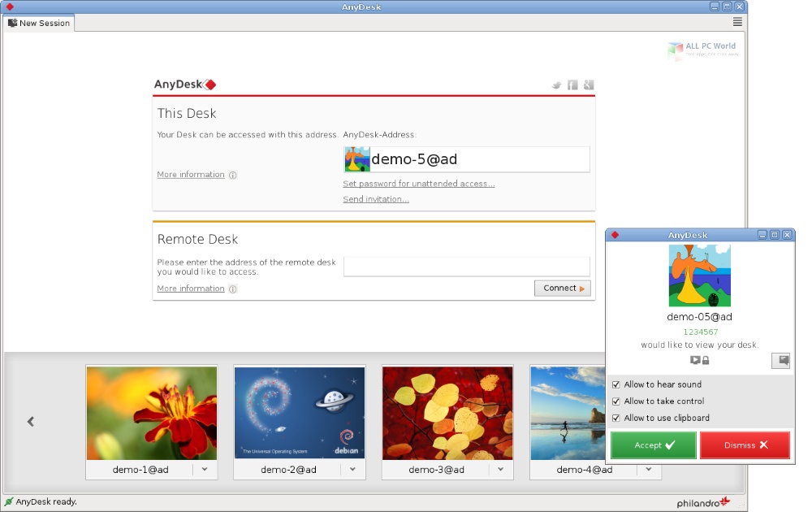This screenshot has width=812, height=512.
Task: Click the demo-05@ad user avatar in popup
Action: (x=700, y=276)
